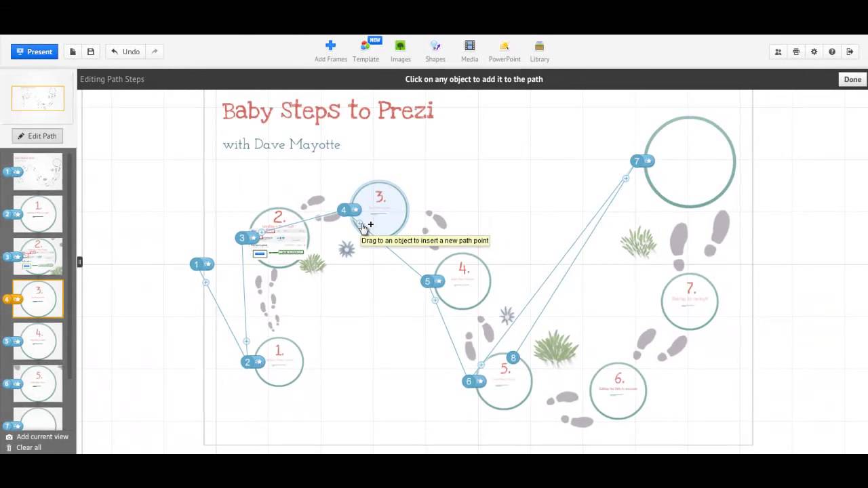Click Clear all with trash icon

[x=24, y=447]
